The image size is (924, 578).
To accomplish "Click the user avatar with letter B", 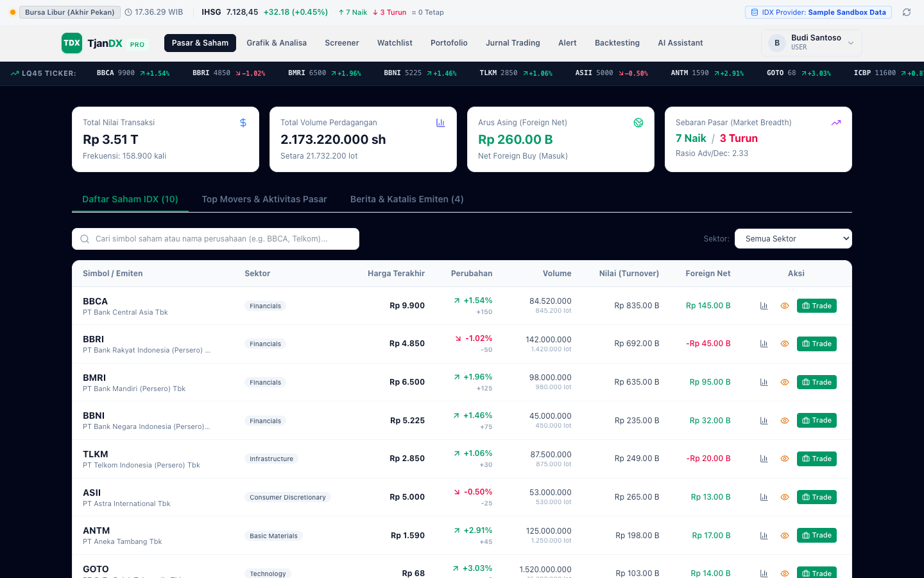I will [x=777, y=43].
